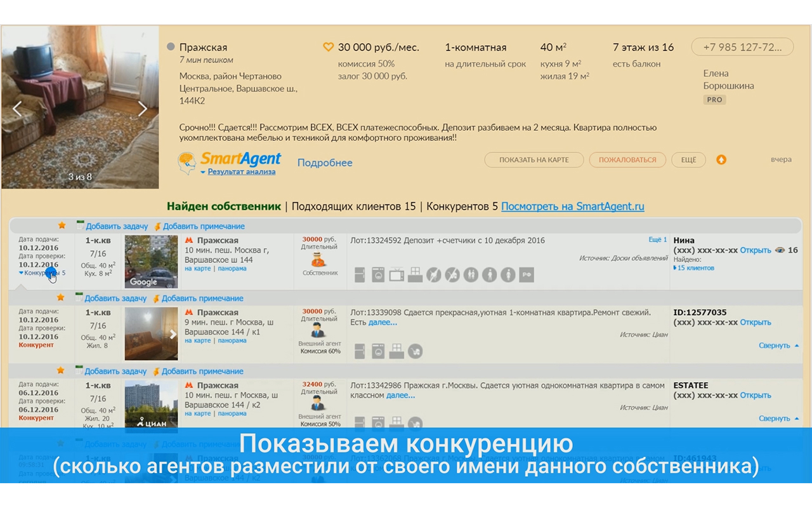Click agent name Елена Борюшкина
The image size is (812, 508).
click(729, 79)
